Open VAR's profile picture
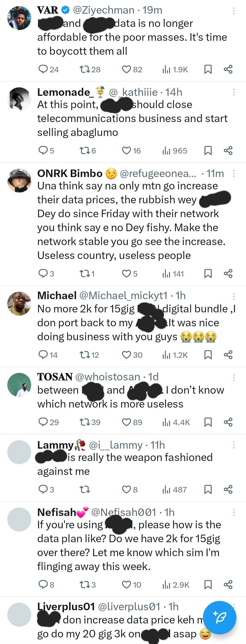 [19, 18]
